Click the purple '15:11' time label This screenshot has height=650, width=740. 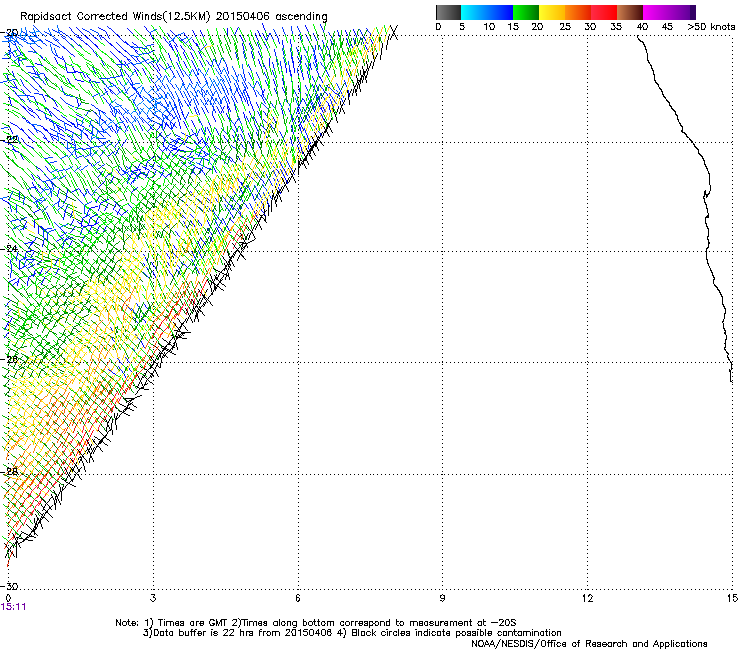coord(13,607)
